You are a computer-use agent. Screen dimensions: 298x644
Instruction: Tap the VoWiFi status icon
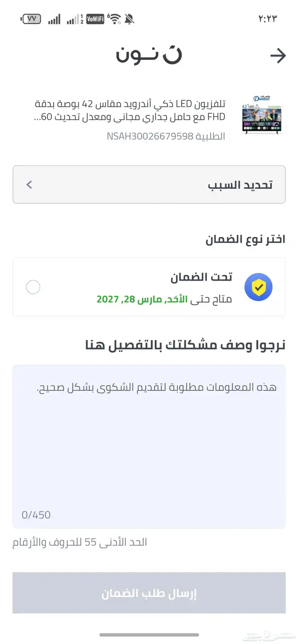tap(95, 19)
